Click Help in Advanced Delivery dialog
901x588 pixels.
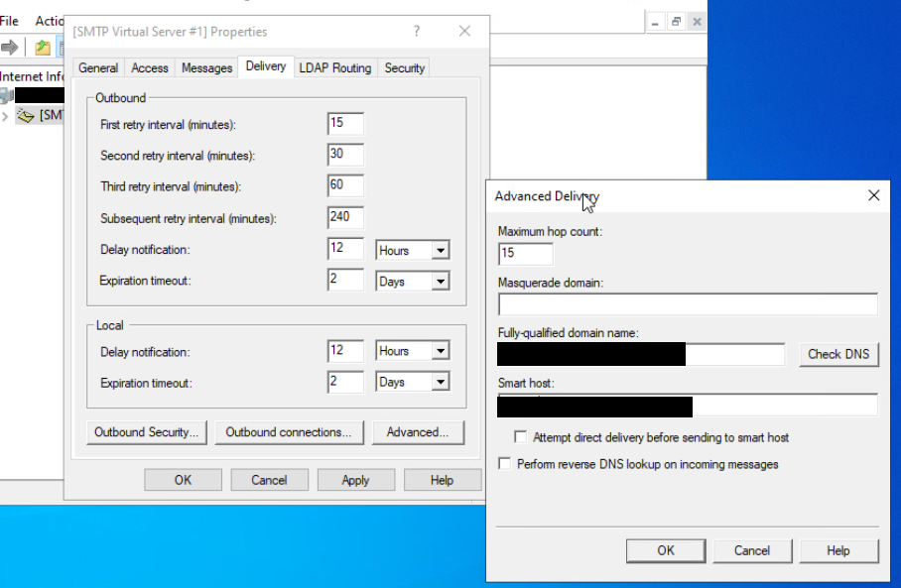pos(838,550)
